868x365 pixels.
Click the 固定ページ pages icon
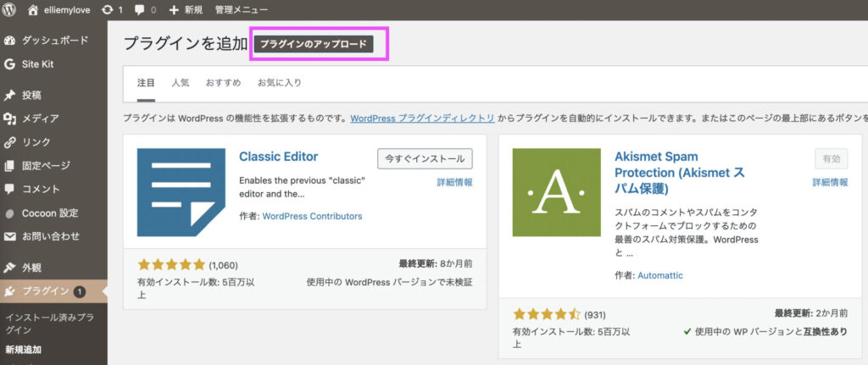point(9,165)
